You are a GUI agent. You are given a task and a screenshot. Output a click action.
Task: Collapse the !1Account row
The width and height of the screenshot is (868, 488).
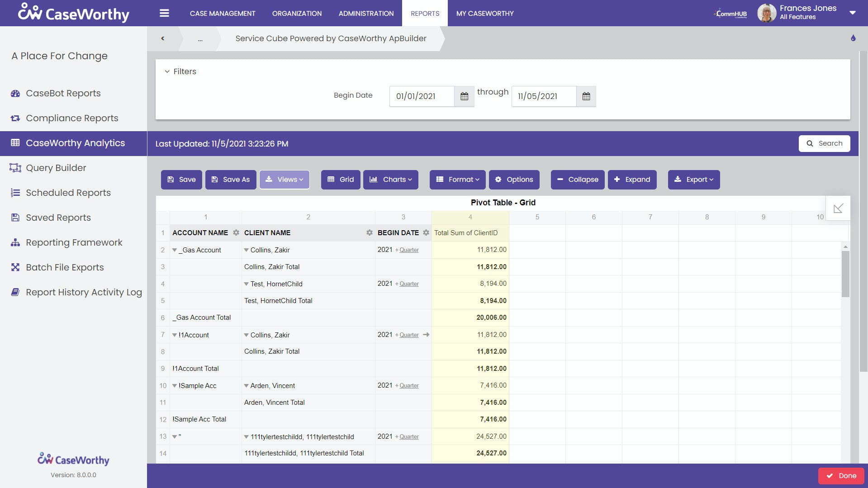pyautogui.click(x=174, y=335)
